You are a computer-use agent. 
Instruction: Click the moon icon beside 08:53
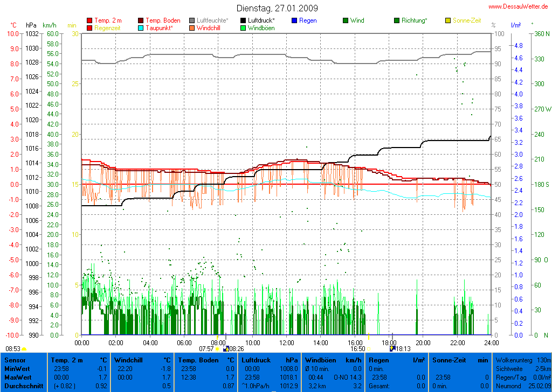coord(24,349)
